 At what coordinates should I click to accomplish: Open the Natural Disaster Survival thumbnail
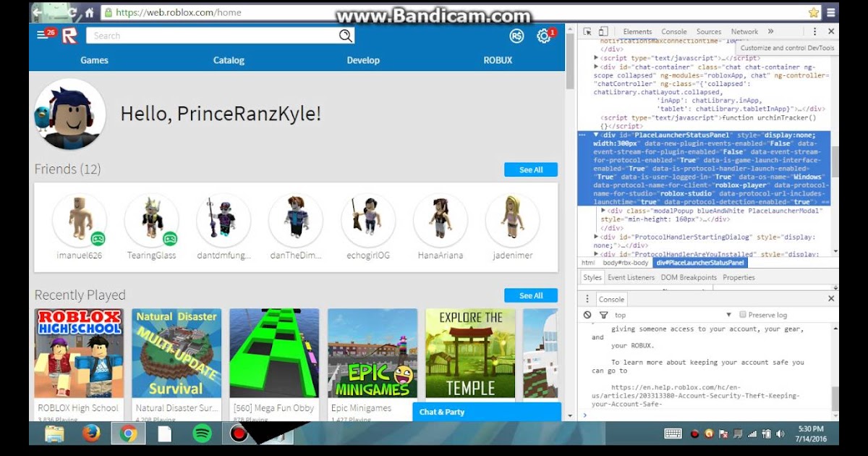click(176, 353)
